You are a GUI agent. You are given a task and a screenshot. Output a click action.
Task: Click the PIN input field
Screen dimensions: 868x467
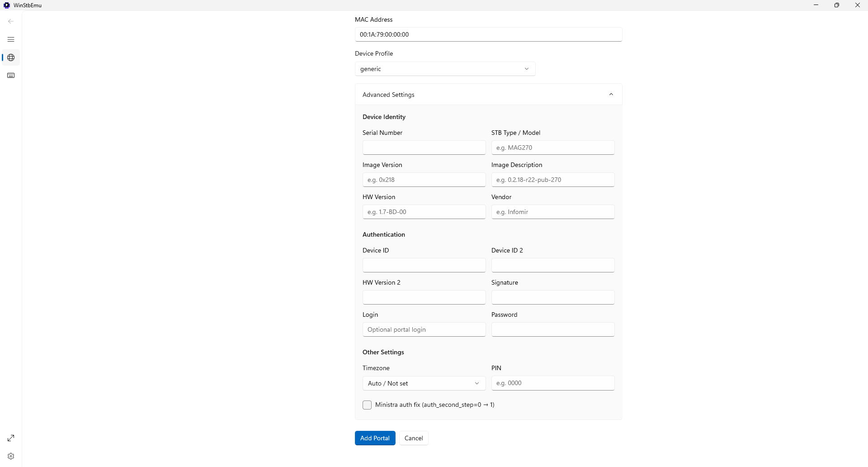pos(553,383)
